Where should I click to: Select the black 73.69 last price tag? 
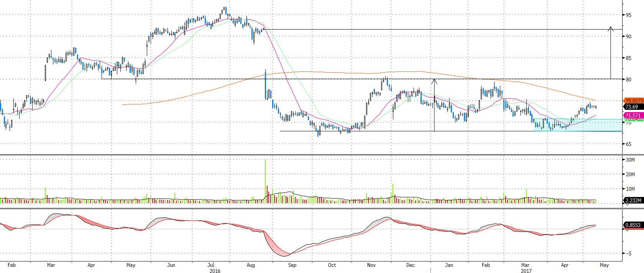pyautogui.click(x=634, y=107)
